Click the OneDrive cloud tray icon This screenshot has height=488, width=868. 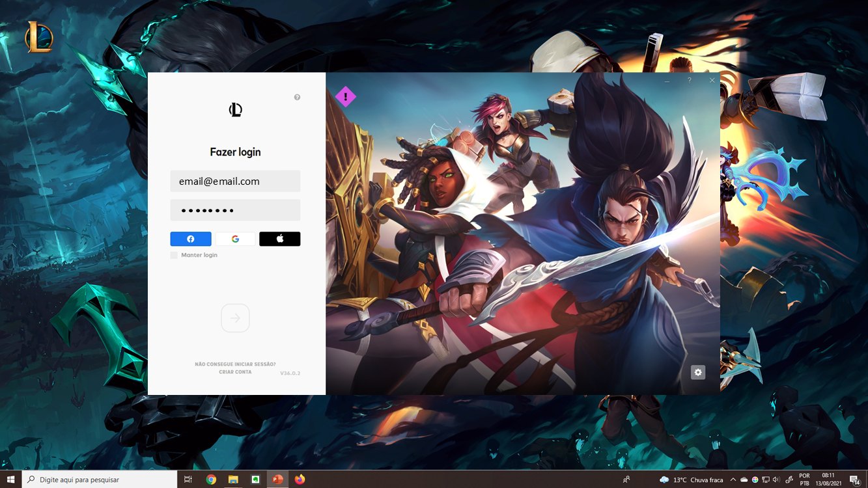click(x=744, y=480)
